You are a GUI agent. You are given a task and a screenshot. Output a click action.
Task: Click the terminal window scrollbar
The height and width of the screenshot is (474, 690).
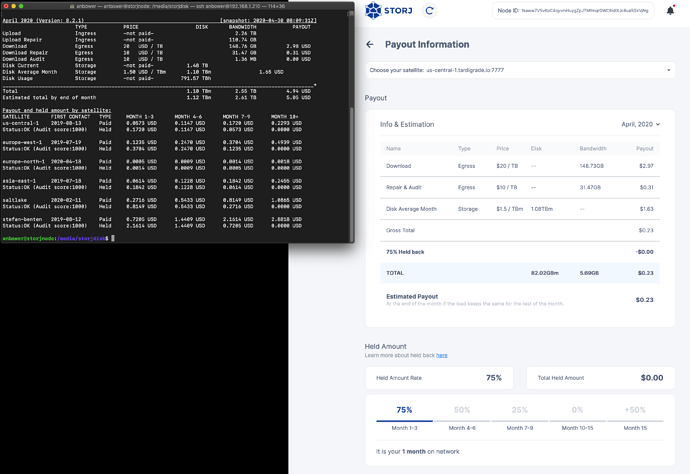(351, 174)
